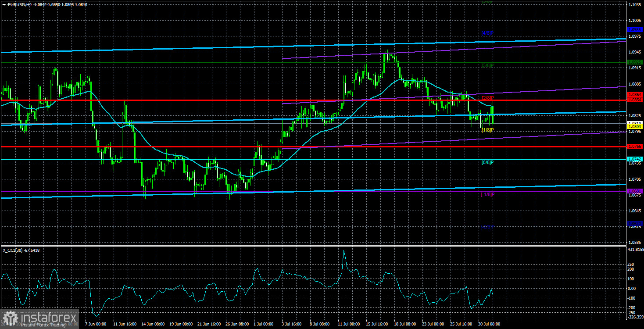The width and height of the screenshot is (644, 329).
Task: Click the red 1.0854 price tag
Action: click(635, 100)
